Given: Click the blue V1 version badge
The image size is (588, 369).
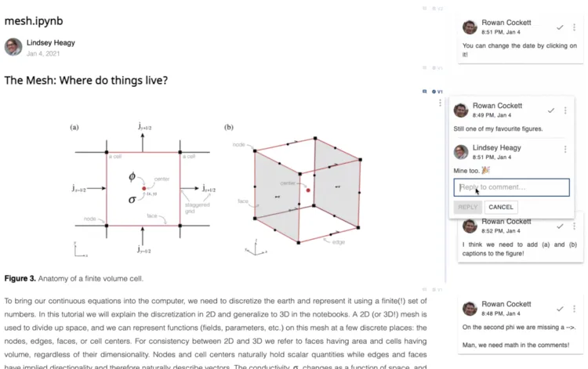Looking at the screenshot, I should coord(437,92).
